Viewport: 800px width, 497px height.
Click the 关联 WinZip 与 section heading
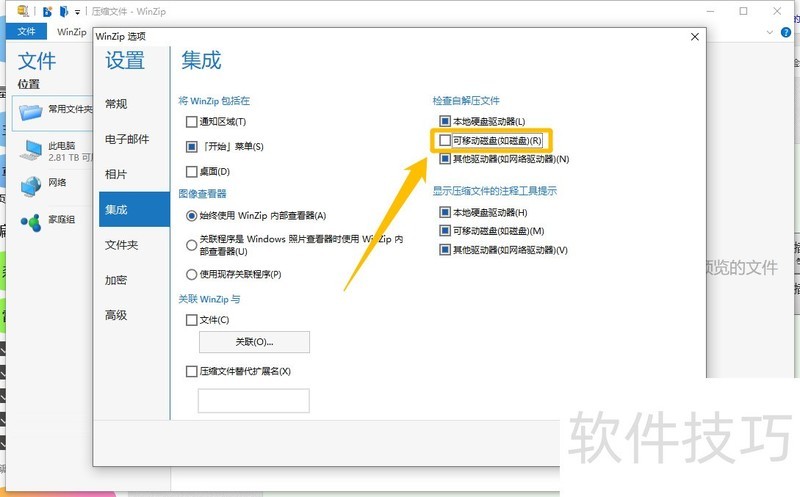(x=209, y=299)
